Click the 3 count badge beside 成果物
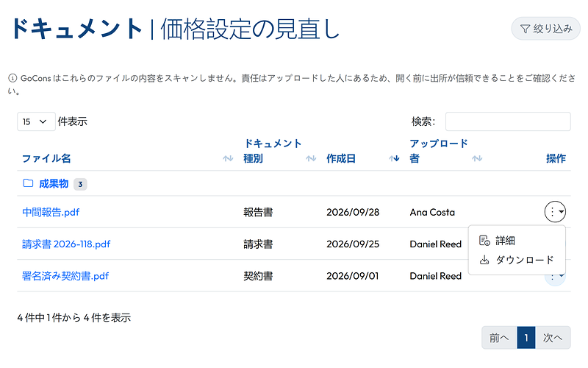Image resolution: width=588 pixels, height=368 pixels. tap(80, 185)
